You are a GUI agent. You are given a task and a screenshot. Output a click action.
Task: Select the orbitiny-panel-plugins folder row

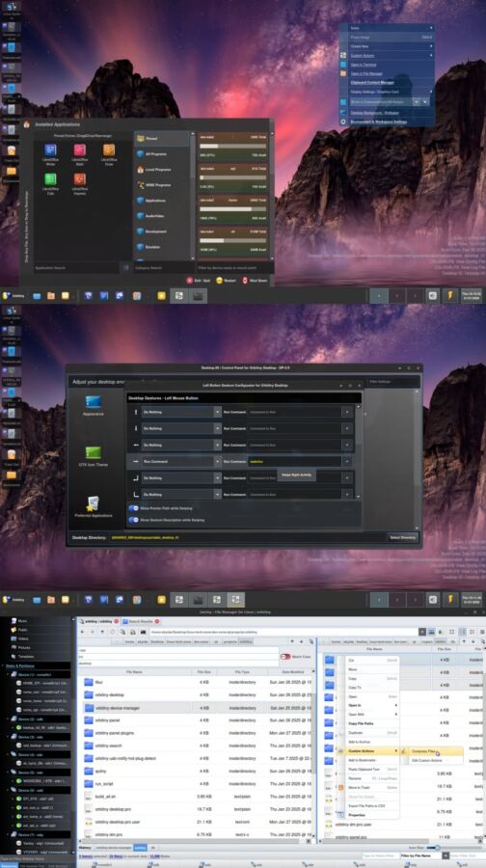(x=196, y=733)
